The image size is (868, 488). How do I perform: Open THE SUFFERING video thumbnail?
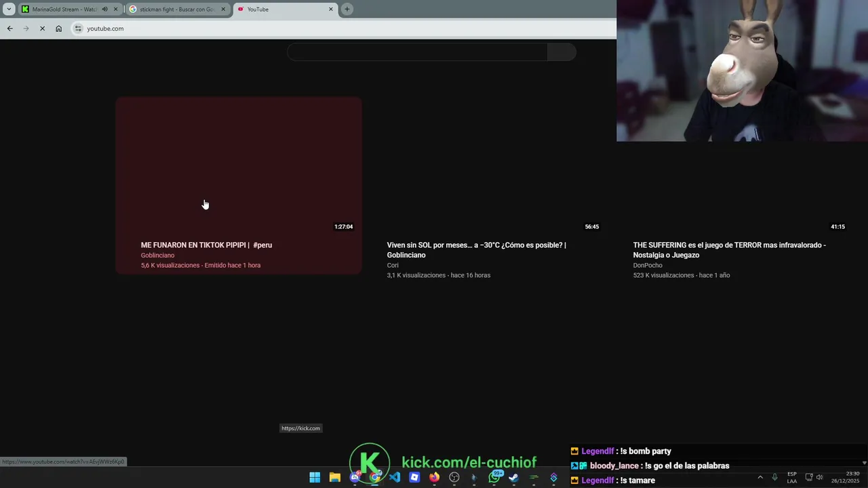click(731, 166)
